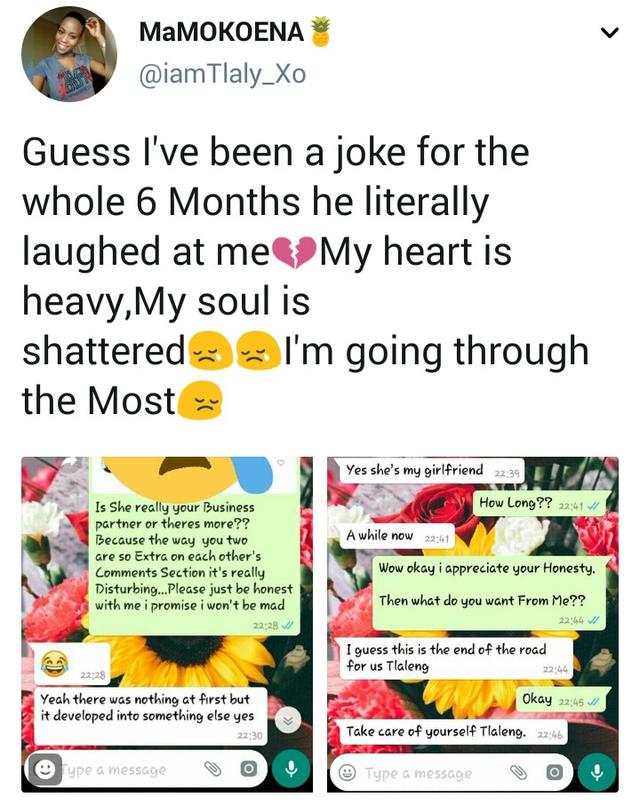Image resolution: width=640 pixels, height=805 pixels.
Task: Click left 'Type a message' field
Action: [x=125, y=770]
